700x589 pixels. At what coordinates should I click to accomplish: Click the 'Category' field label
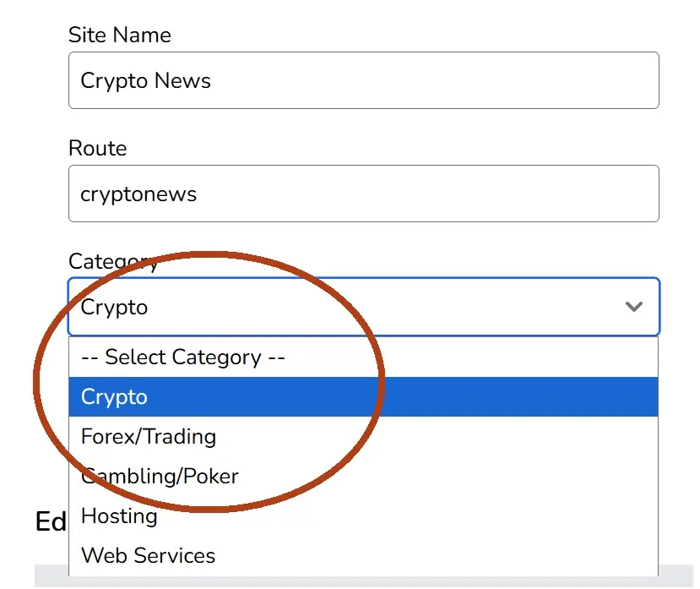(x=113, y=262)
